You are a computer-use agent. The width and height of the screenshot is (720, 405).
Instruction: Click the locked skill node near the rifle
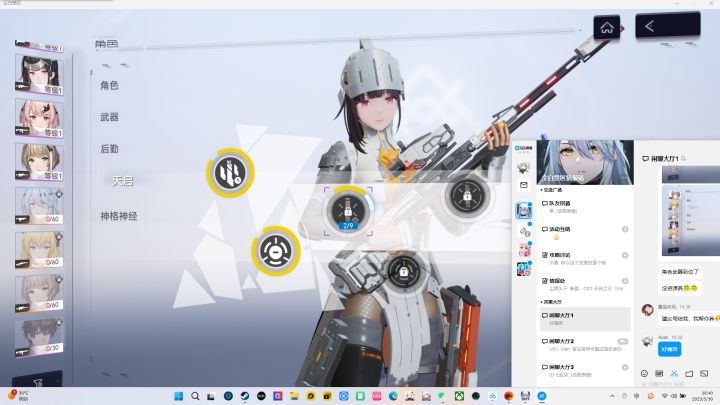point(467,196)
